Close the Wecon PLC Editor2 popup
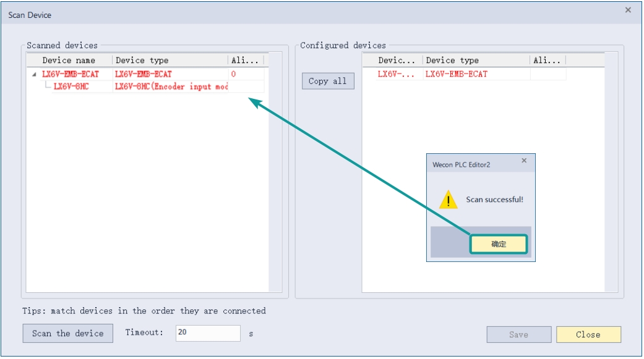This screenshot has width=644, height=359. coord(524,161)
